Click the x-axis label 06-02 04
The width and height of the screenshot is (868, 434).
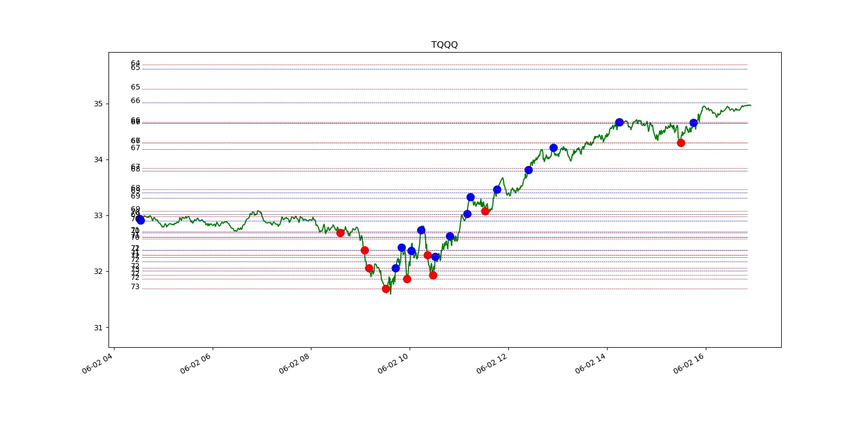(98, 363)
